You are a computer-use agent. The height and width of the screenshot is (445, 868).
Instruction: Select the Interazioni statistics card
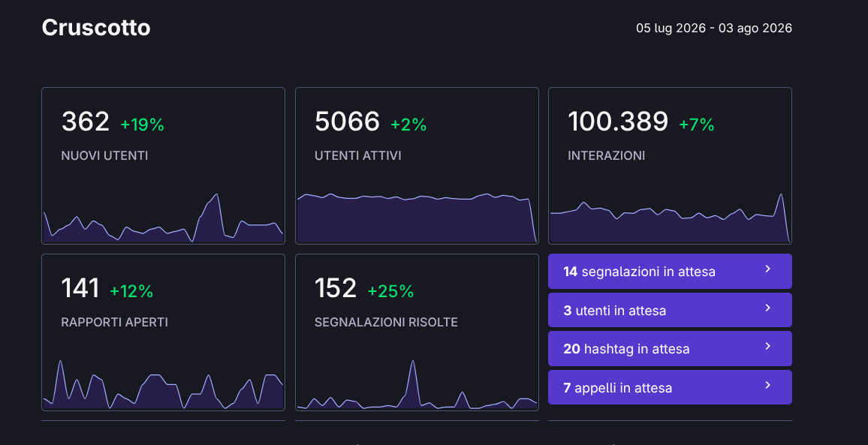click(670, 166)
